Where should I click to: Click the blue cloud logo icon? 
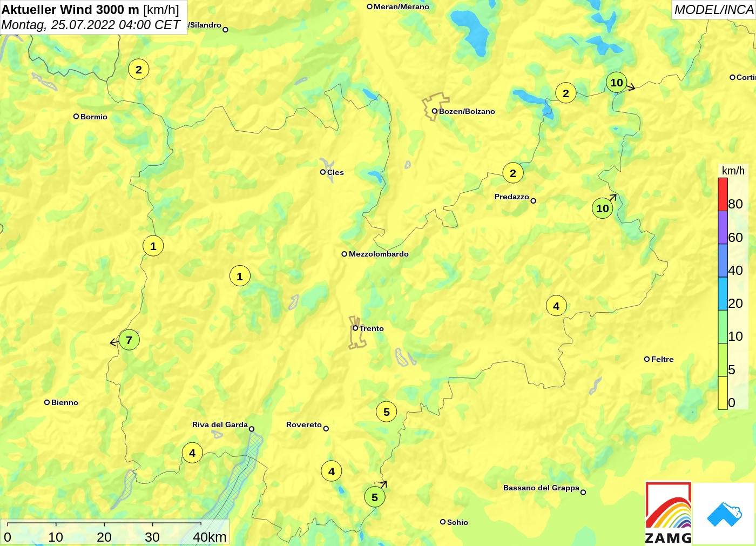724,514
